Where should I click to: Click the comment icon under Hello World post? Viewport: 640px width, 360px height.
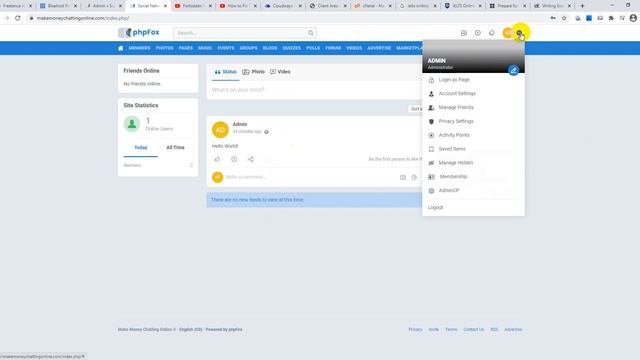click(234, 159)
